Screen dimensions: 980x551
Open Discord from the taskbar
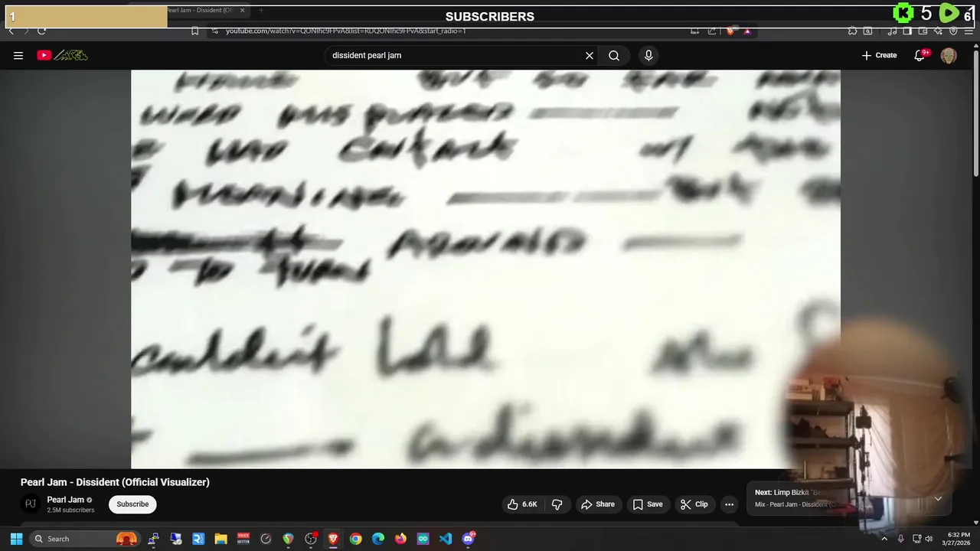pyautogui.click(x=469, y=539)
